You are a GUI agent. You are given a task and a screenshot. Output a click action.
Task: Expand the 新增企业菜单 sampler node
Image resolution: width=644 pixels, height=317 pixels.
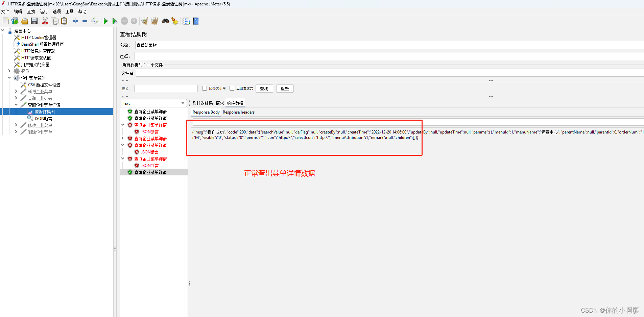[16, 91]
